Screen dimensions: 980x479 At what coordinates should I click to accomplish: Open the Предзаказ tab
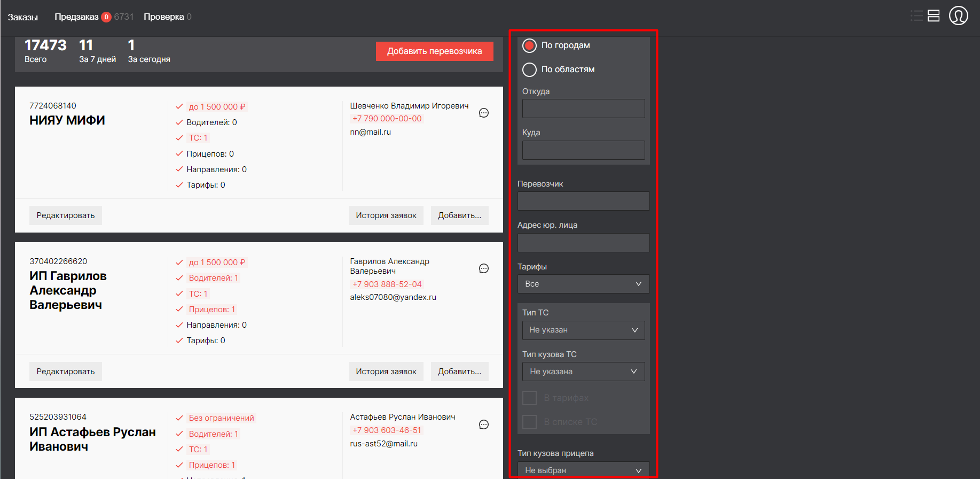point(76,17)
